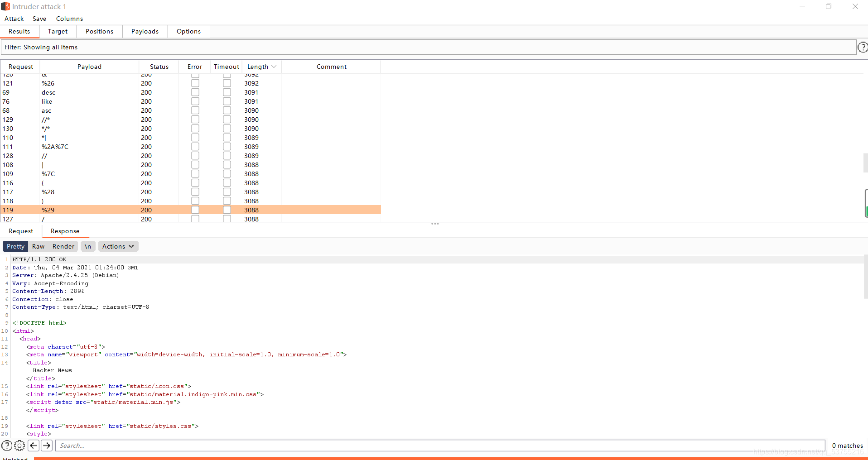The image size is (868, 460).
Task: Click the Content-Length header line in response
Action: [48, 291]
